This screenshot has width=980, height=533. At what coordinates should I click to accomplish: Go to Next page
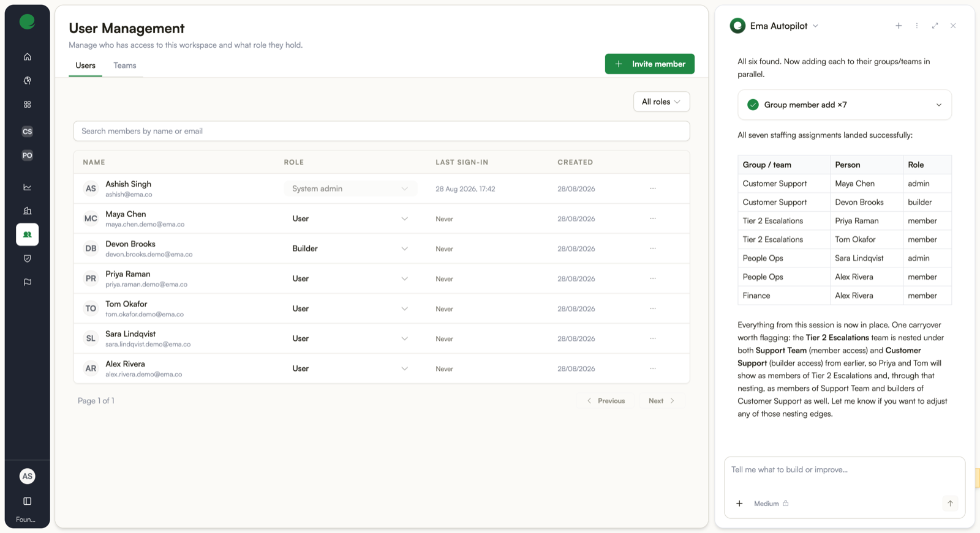tap(661, 401)
